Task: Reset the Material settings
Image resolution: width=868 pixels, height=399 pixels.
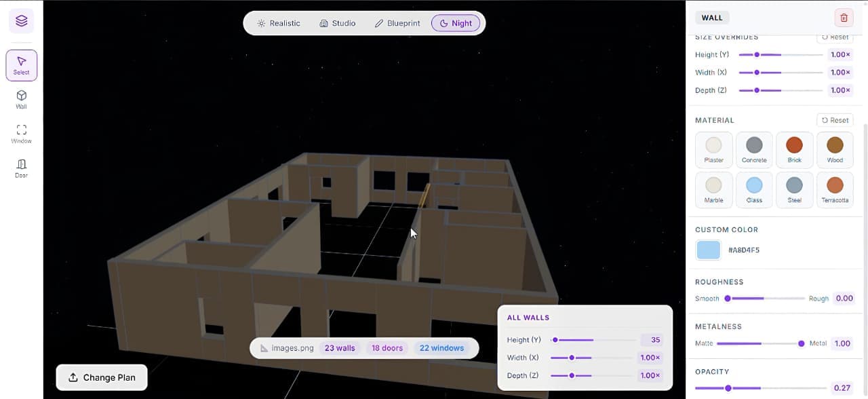Action: tap(835, 120)
